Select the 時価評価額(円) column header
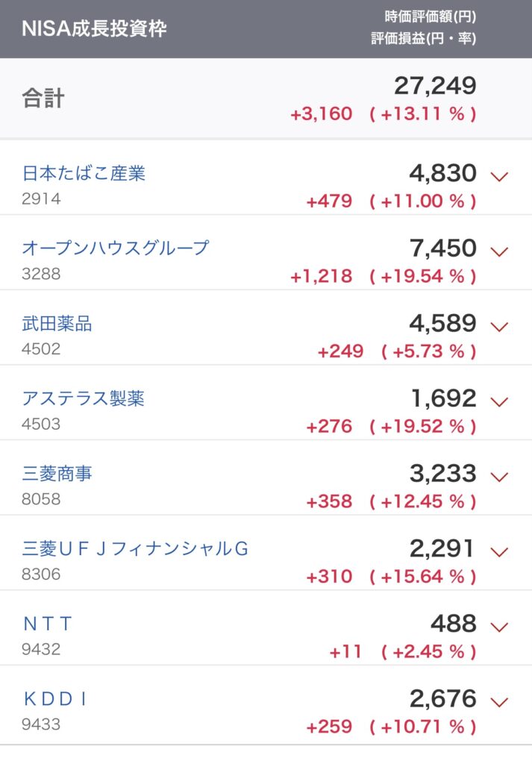This screenshot has height=764, width=532. click(x=431, y=16)
